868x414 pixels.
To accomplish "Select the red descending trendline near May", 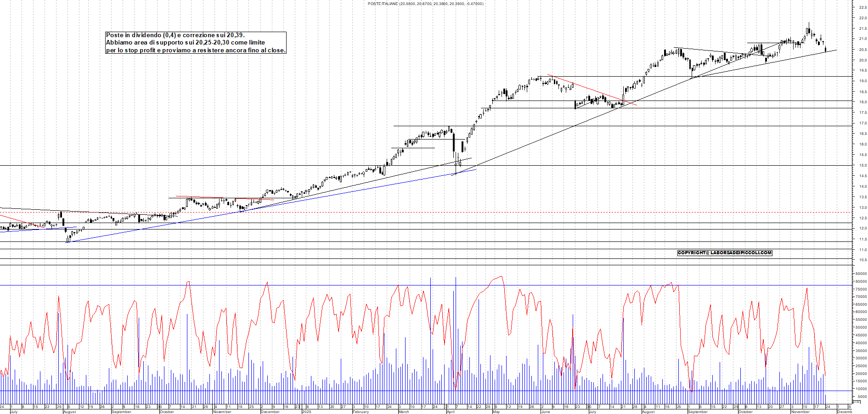I will [x=592, y=91].
